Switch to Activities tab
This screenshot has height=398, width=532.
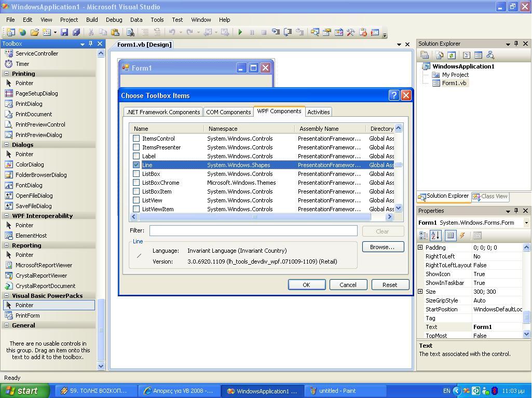[x=319, y=112]
